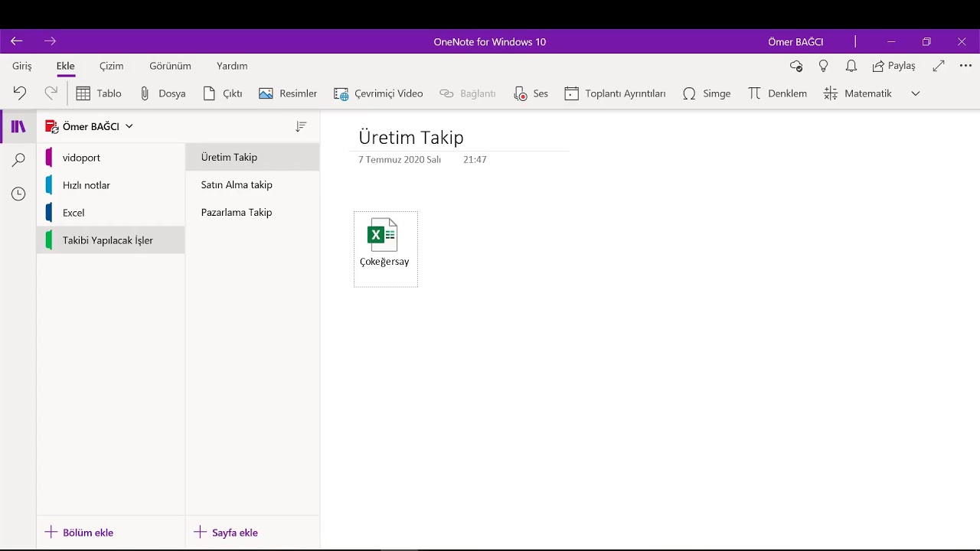
Task: Open the Üretim Takip page
Action: (253, 157)
